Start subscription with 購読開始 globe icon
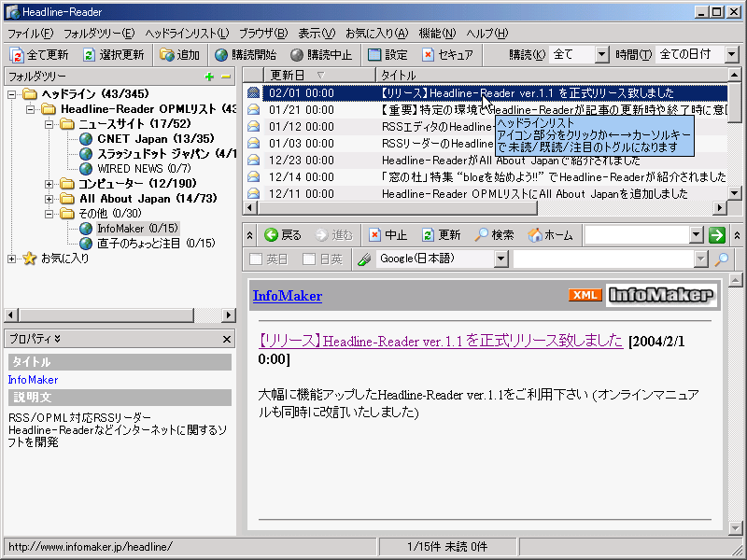Screen dimensions: 747x560 point(221,55)
